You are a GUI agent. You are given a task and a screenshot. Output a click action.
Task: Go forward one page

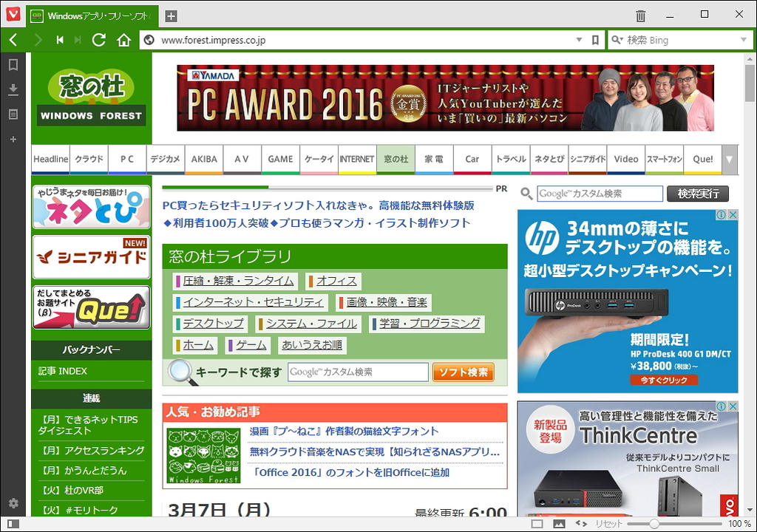[38, 40]
